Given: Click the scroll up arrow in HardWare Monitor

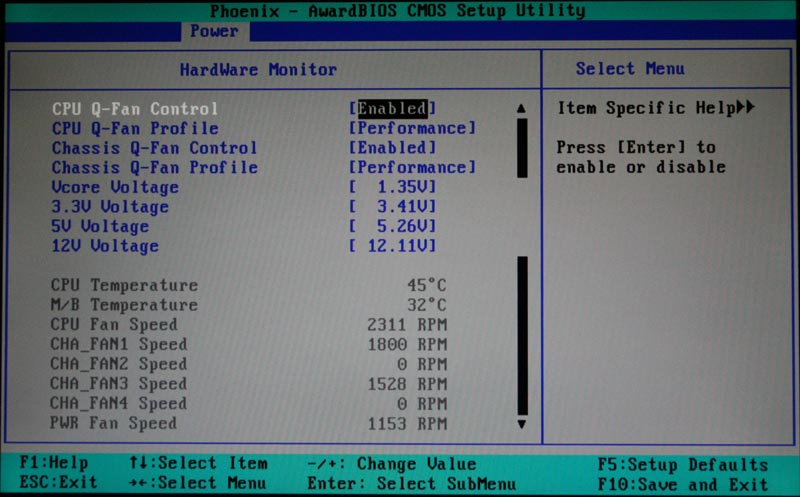Looking at the screenshot, I should (521, 108).
